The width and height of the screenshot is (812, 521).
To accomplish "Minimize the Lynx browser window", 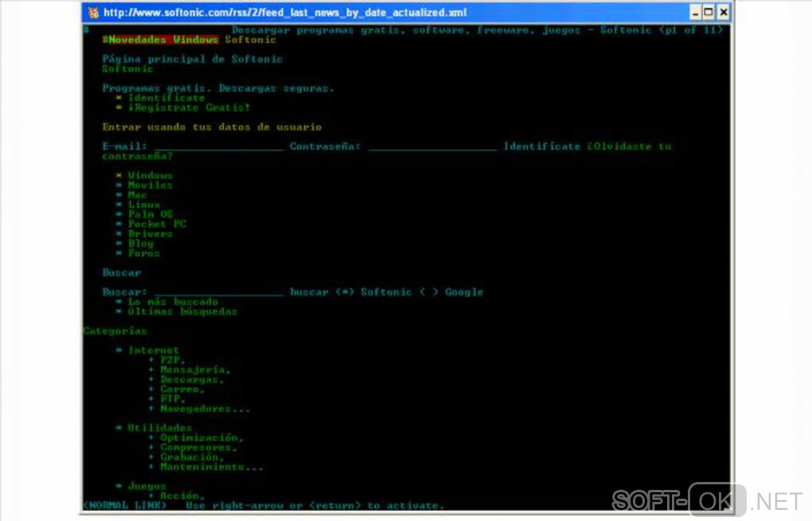I will (x=696, y=13).
